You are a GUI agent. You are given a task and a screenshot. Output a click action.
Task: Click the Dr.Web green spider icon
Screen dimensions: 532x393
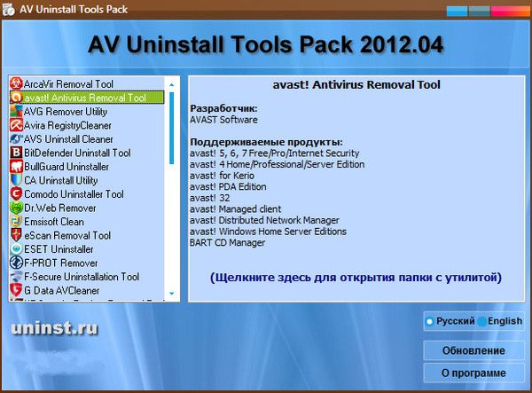[x=16, y=208]
